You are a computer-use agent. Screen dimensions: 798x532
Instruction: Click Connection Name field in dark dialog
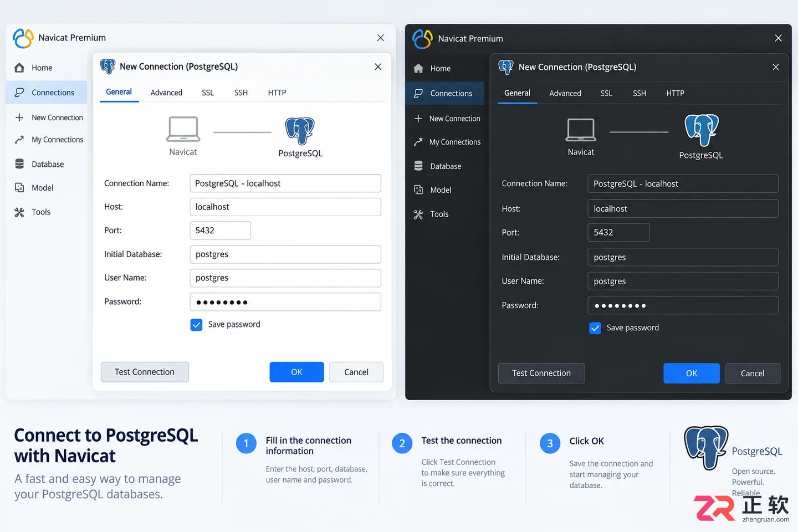click(x=683, y=183)
